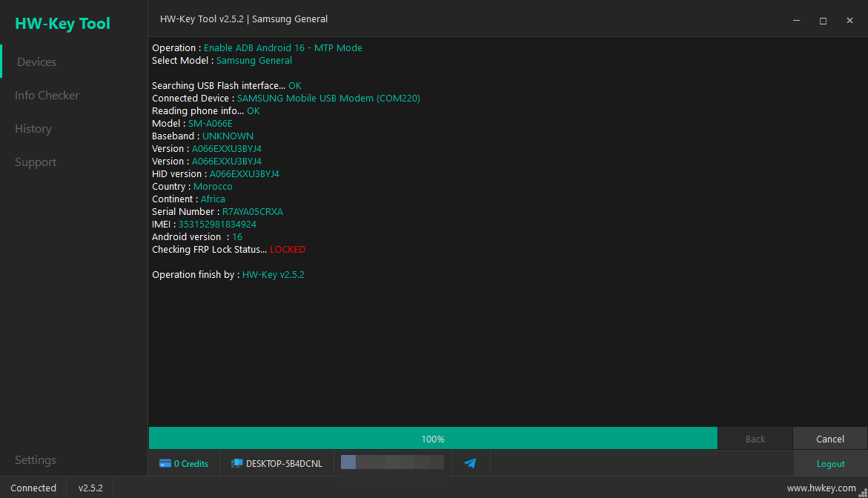This screenshot has height=498, width=868.
Task: Select the DESKTOP-5B4DCNL computer name
Action: click(x=284, y=464)
